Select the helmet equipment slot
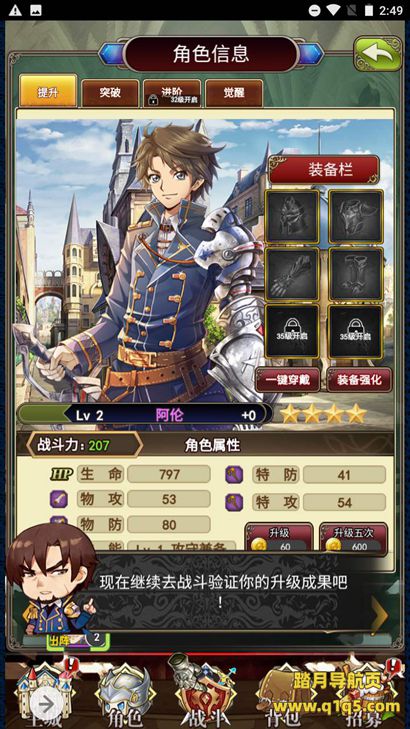 (x=292, y=216)
